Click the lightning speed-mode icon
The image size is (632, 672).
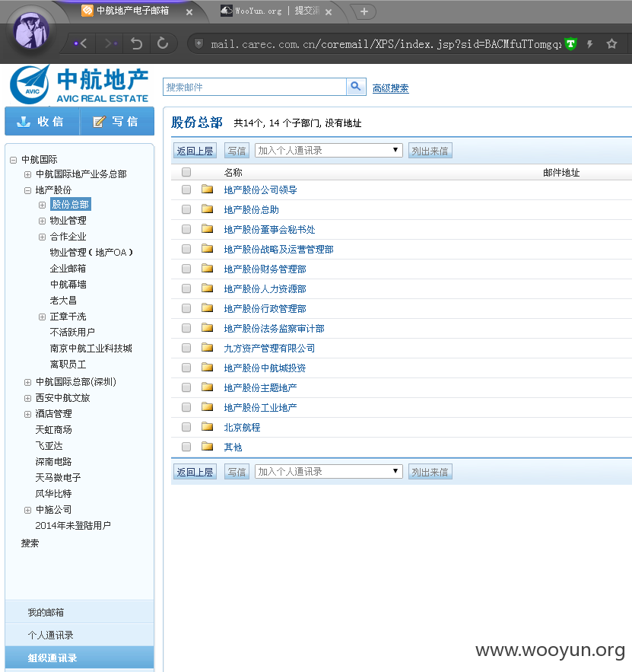589,43
